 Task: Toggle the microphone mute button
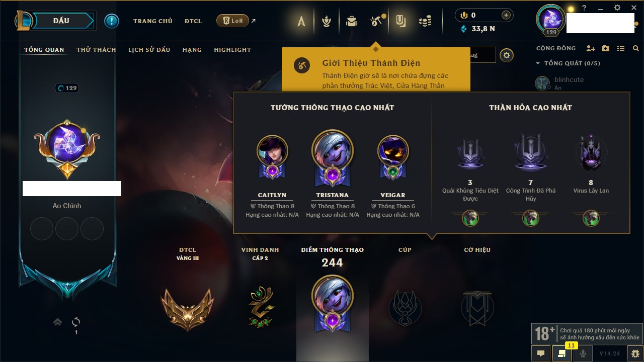click(583, 353)
